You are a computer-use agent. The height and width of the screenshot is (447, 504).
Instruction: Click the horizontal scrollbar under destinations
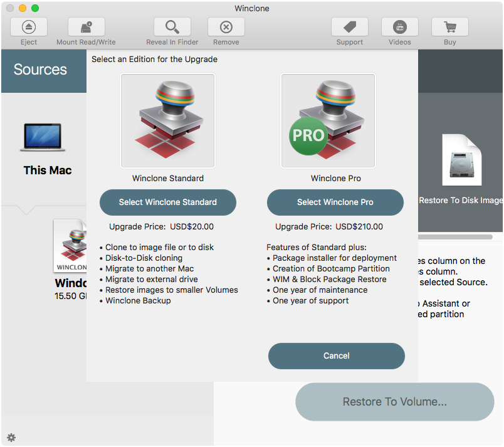[x=455, y=237]
